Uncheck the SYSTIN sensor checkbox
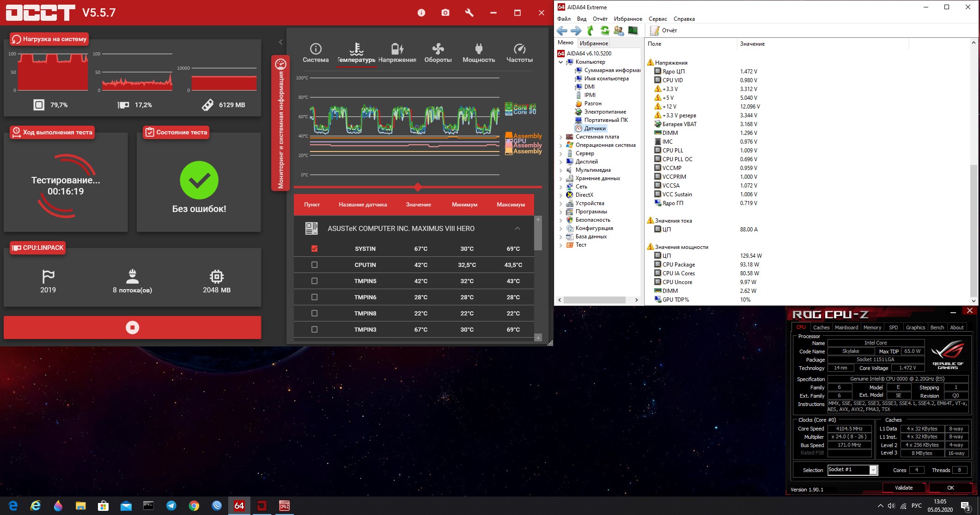The width and height of the screenshot is (980, 515). coord(315,248)
